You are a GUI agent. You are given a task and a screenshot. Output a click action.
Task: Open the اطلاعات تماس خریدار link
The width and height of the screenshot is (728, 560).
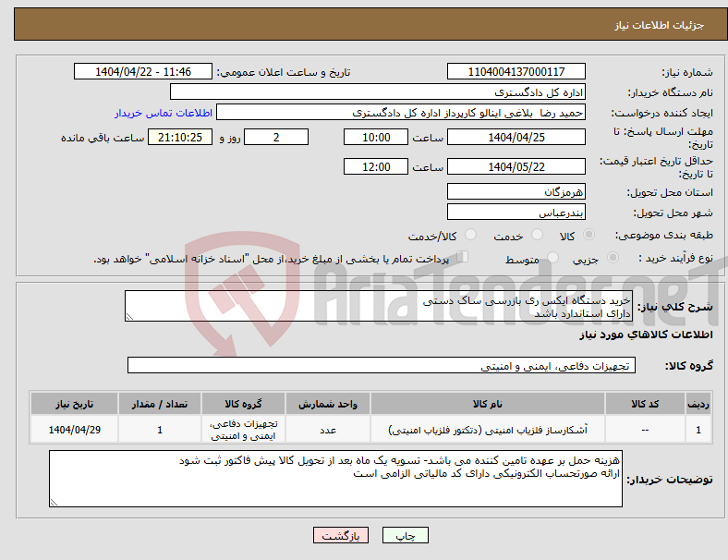(164, 113)
